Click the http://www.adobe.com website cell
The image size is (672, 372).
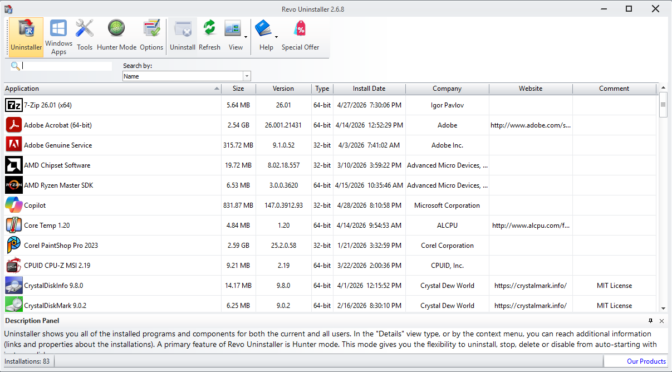531,125
